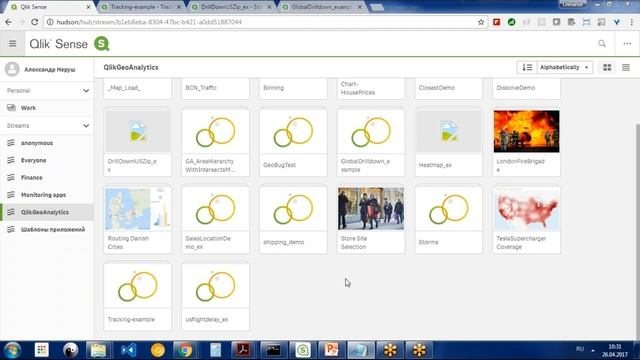This screenshot has height=360, width=640.
Task: Open the Store Site Selection app
Action: click(x=371, y=220)
